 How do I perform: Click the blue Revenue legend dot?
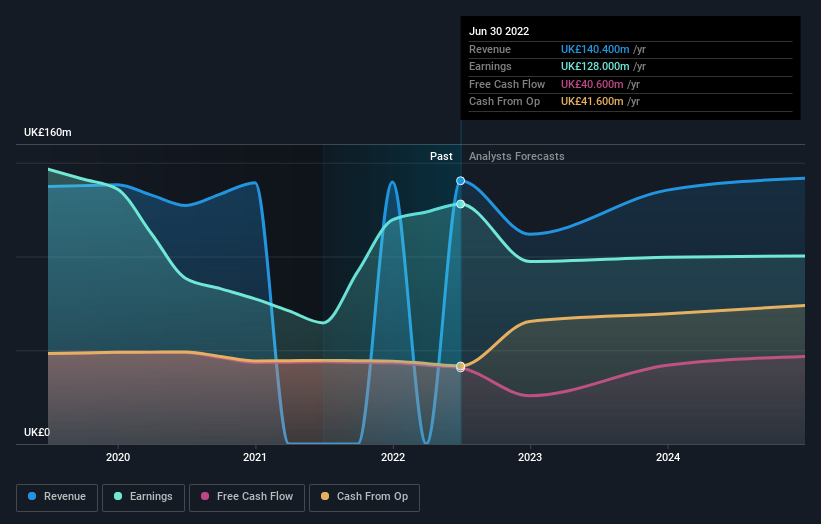click(x=32, y=496)
